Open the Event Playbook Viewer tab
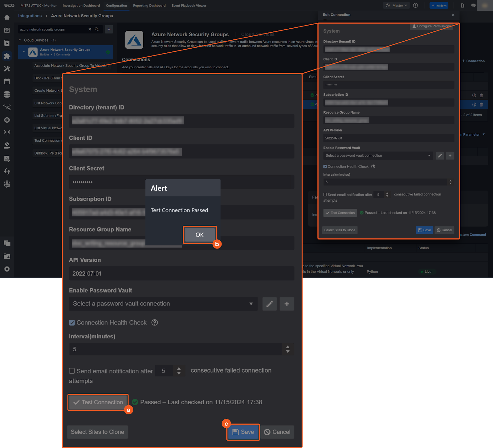493x448 pixels. click(x=189, y=6)
